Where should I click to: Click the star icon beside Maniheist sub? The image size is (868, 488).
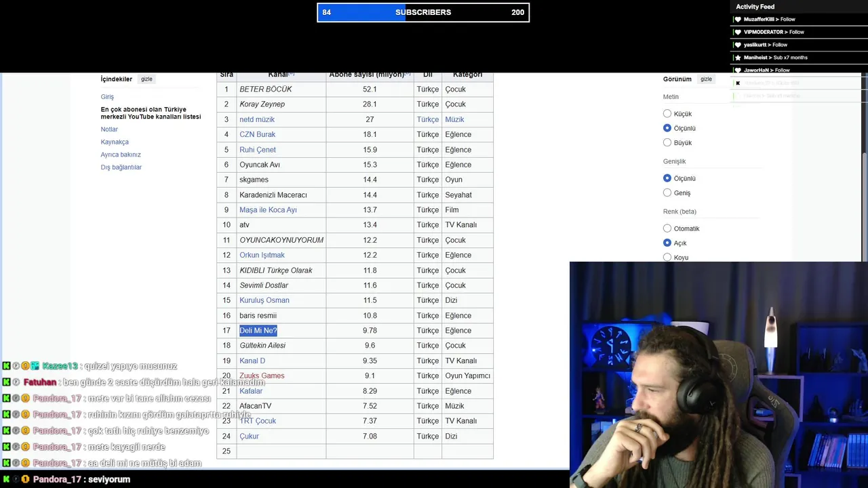click(x=738, y=58)
